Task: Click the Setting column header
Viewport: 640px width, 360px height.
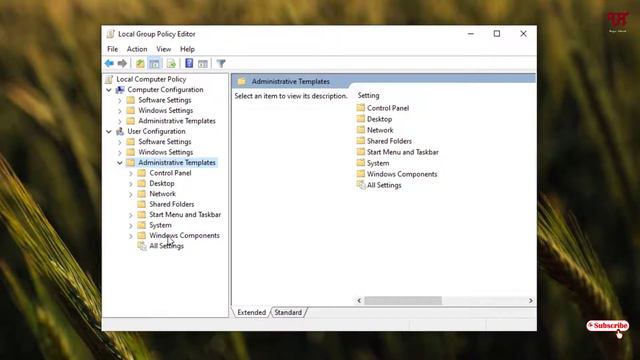Action: (368, 95)
